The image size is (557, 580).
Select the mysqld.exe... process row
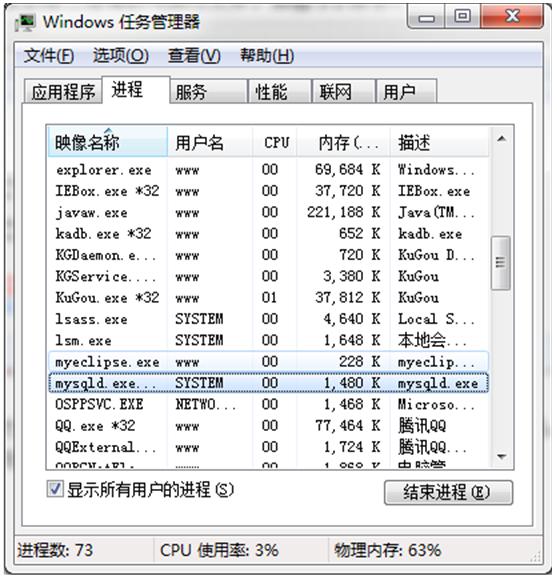pos(269,383)
